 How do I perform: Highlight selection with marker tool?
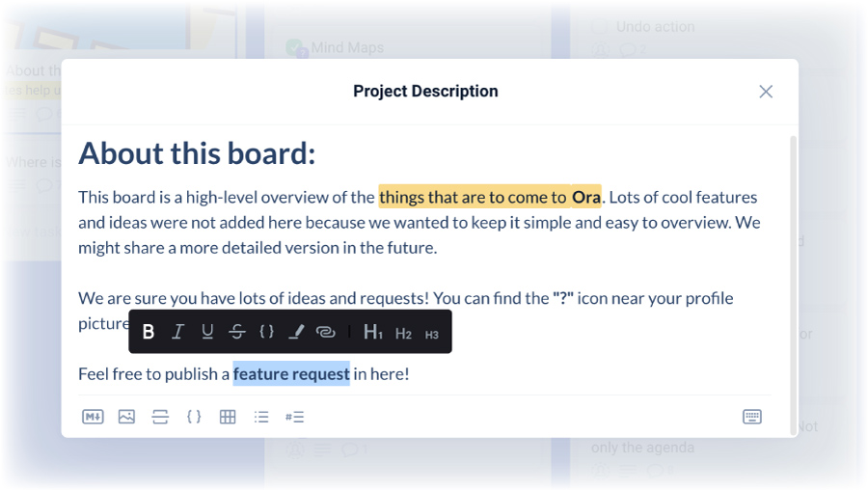tap(296, 332)
